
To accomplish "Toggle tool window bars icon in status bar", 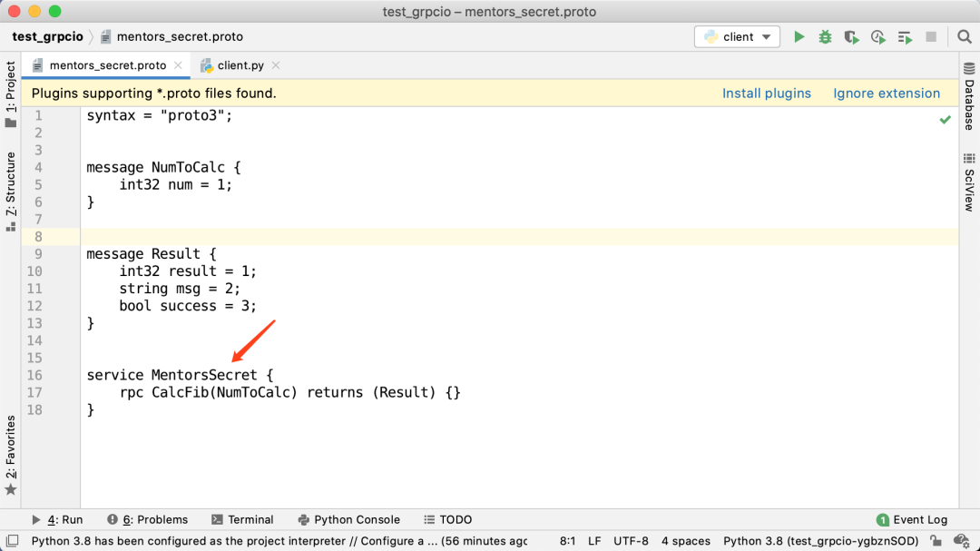I will (12, 540).
